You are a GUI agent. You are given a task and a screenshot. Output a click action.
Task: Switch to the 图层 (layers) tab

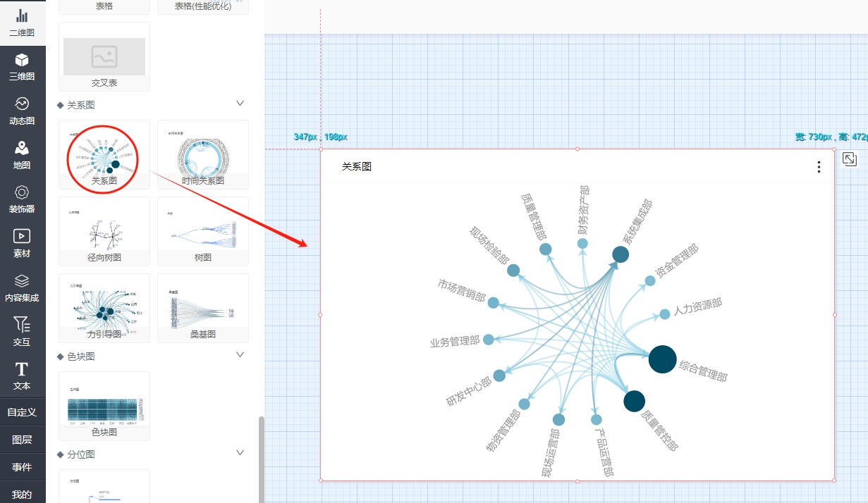(x=23, y=440)
